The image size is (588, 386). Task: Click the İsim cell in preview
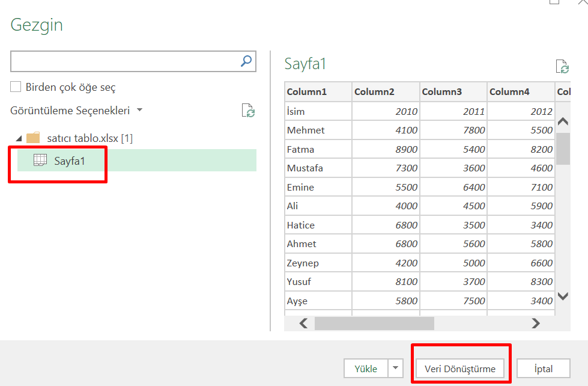pos(318,111)
